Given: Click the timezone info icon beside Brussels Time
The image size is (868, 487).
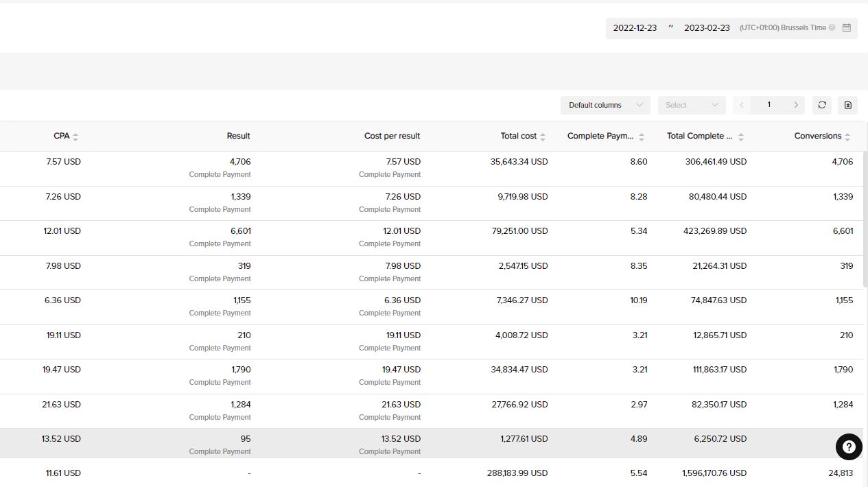Looking at the screenshot, I should 832,28.
